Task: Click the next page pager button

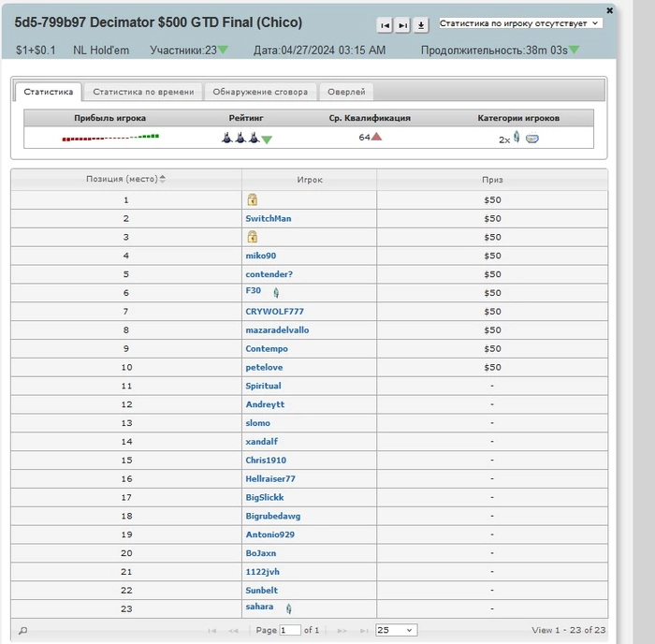Action: [342, 630]
